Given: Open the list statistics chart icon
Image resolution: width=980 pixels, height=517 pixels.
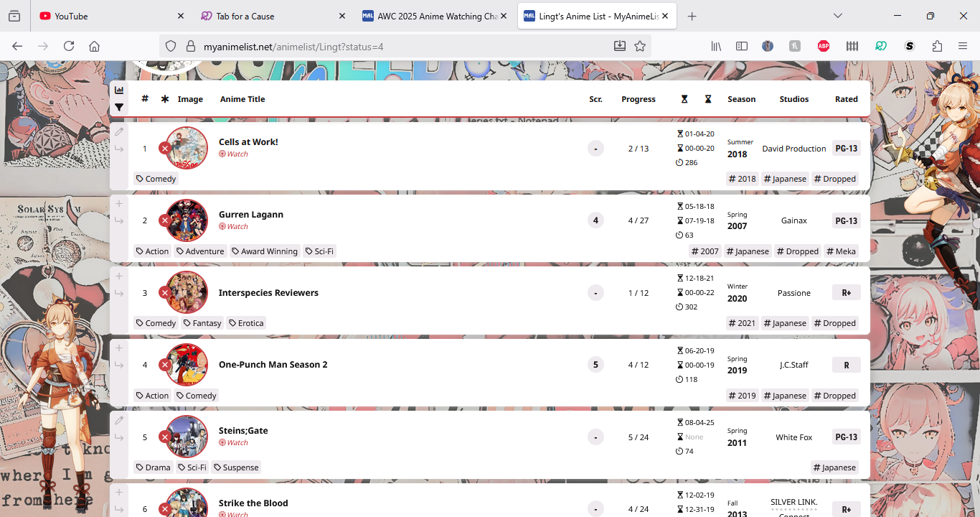Looking at the screenshot, I should (x=119, y=90).
